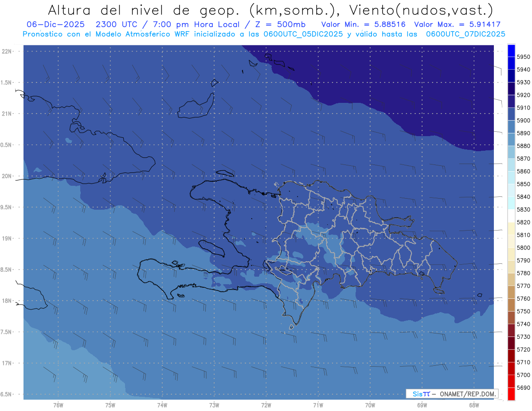
Task: Click the '71W' longitude label
Action: pyautogui.click(x=318, y=405)
